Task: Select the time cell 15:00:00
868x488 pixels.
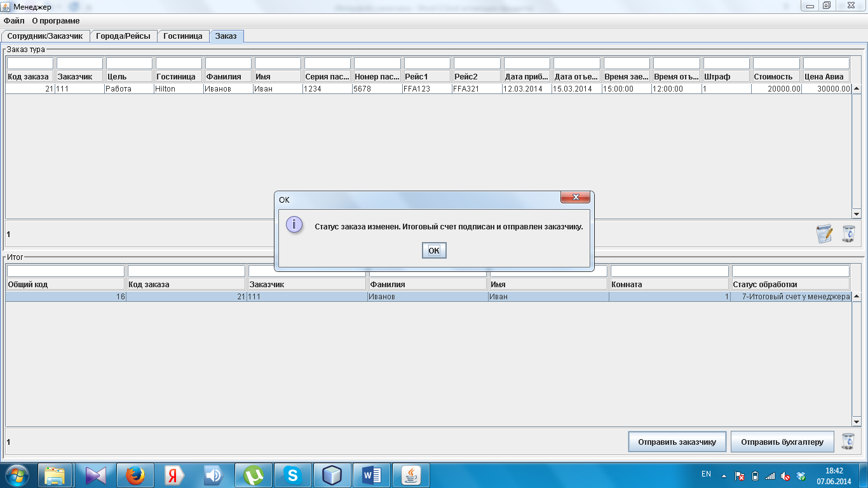Action: pyautogui.click(x=627, y=89)
